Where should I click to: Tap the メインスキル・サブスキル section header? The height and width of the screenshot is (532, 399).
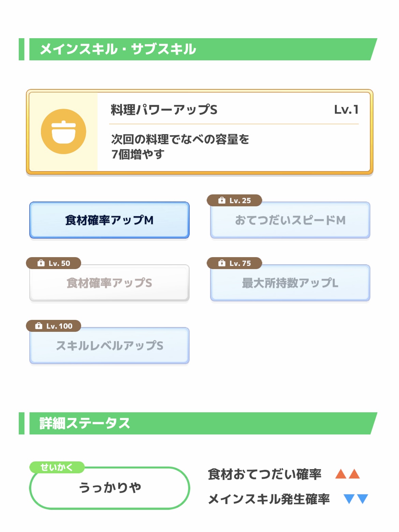pos(118,49)
